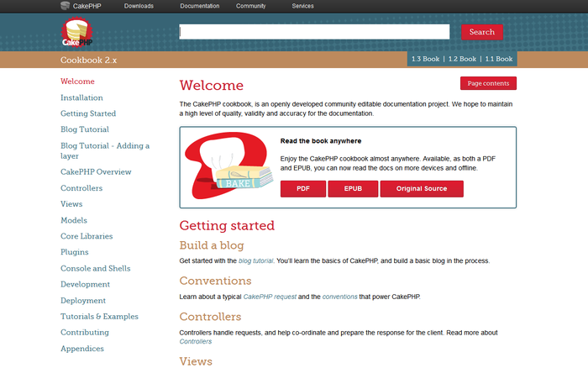The width and height of the screenshot is (588, 368).
Task: Follow the italic Controllers inline link
Action: coord(196,341)
